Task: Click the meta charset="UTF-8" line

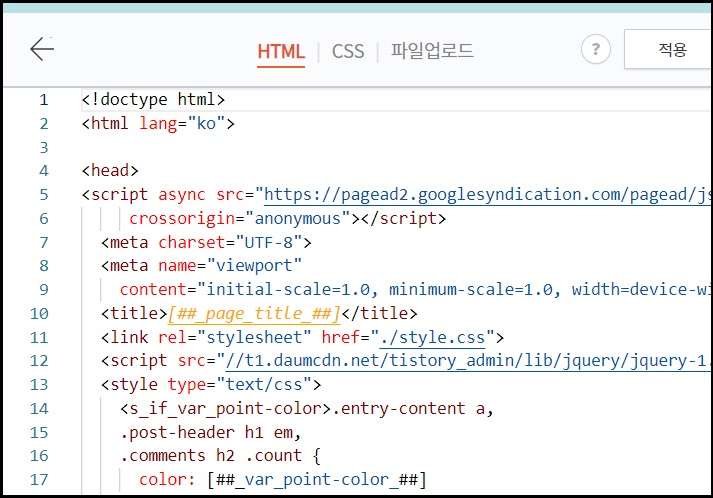Action: (206, 242)
